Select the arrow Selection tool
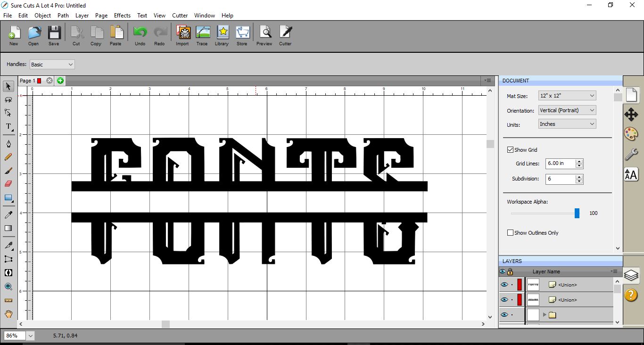The image size is (644, 345). pyautogui.click(x=8, y=86)
